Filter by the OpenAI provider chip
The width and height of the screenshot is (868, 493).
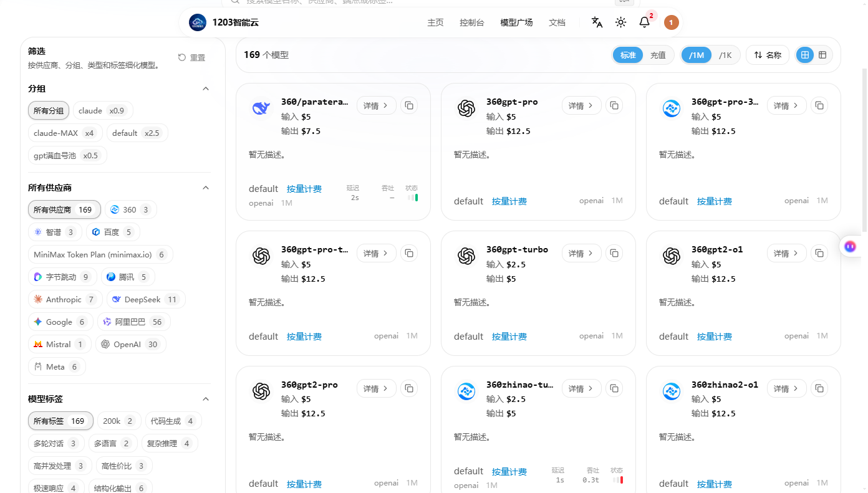(x=130, y=344)
